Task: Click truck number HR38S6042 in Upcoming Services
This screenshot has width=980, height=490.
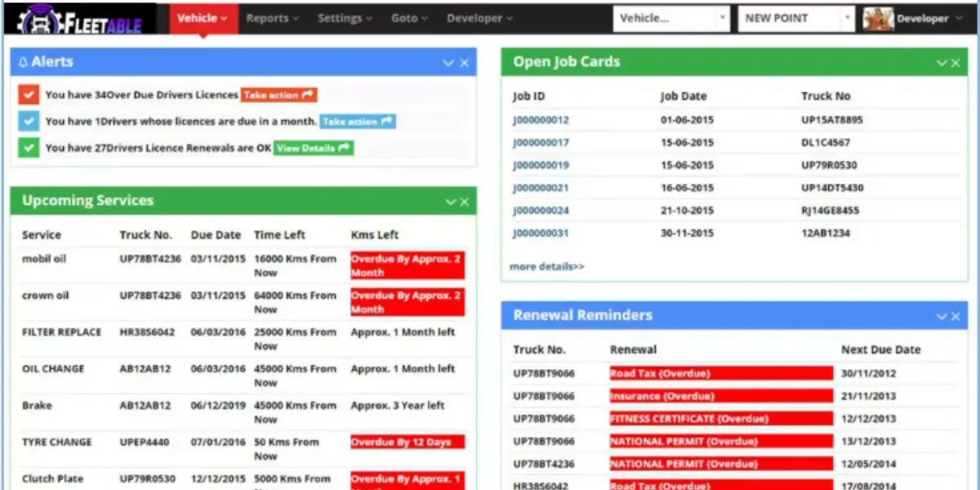Action: tap(147, 332)
